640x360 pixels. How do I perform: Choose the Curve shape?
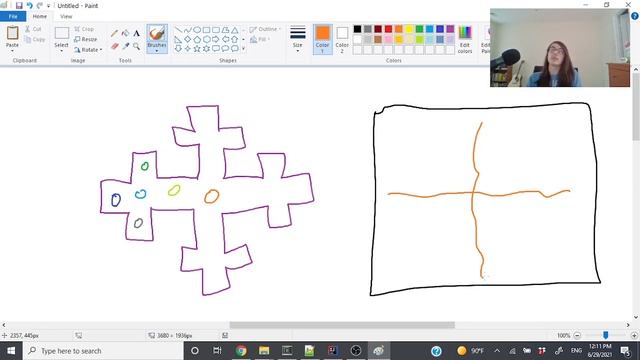pyautogui.click(x=188, y=30)
